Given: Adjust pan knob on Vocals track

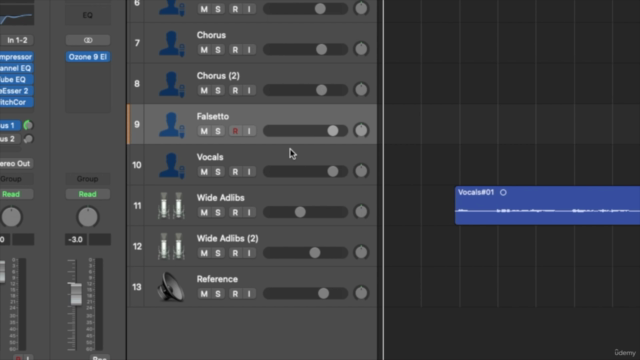Looking at the screenshot, I should coord(361,171).
